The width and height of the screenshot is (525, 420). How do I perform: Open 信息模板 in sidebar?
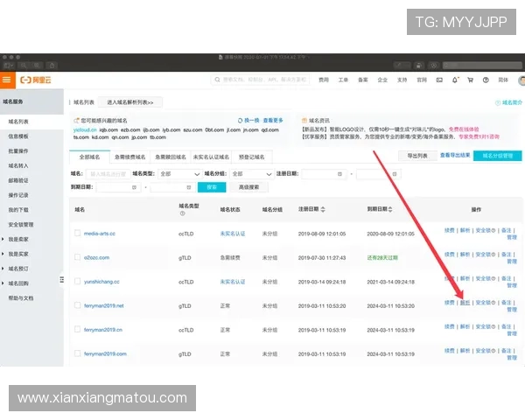click(18, 136)
